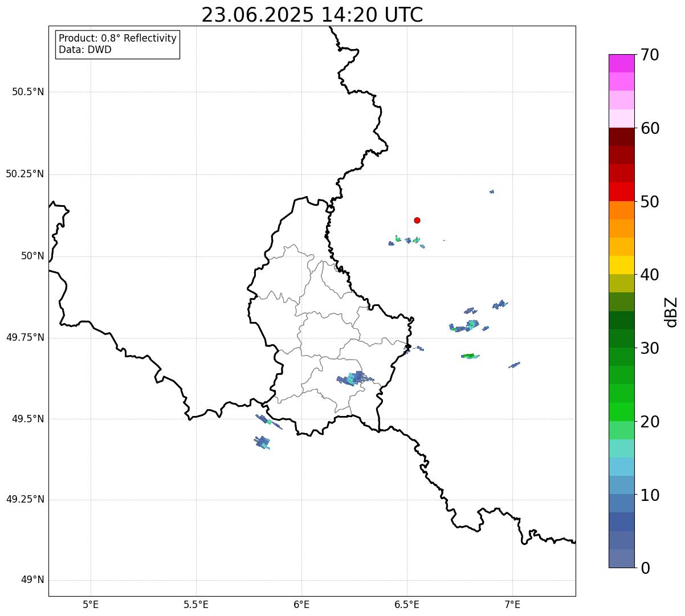
Task: Click the colorbar tick label '10'
Action: point(650,495)
